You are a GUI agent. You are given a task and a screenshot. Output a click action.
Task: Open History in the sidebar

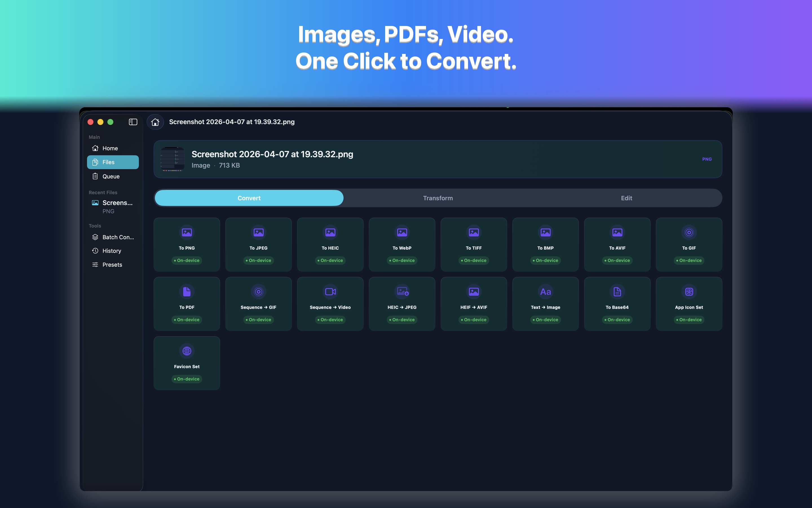tap(113, 251)
